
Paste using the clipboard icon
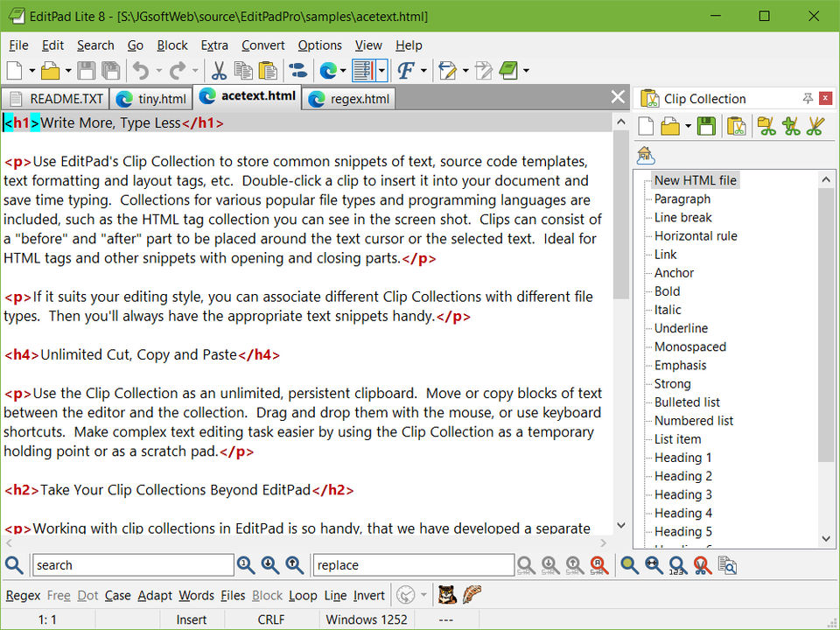coord(268,70)
